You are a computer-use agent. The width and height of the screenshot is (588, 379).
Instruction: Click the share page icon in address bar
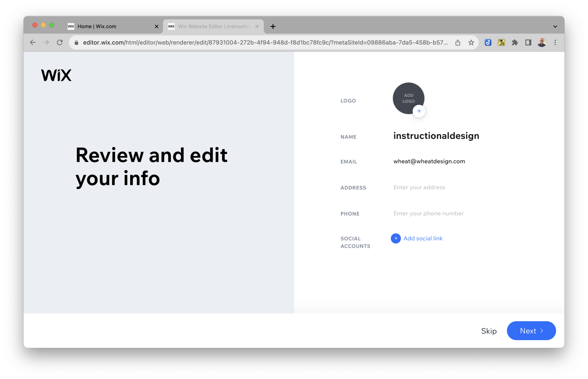click(458, 43)
